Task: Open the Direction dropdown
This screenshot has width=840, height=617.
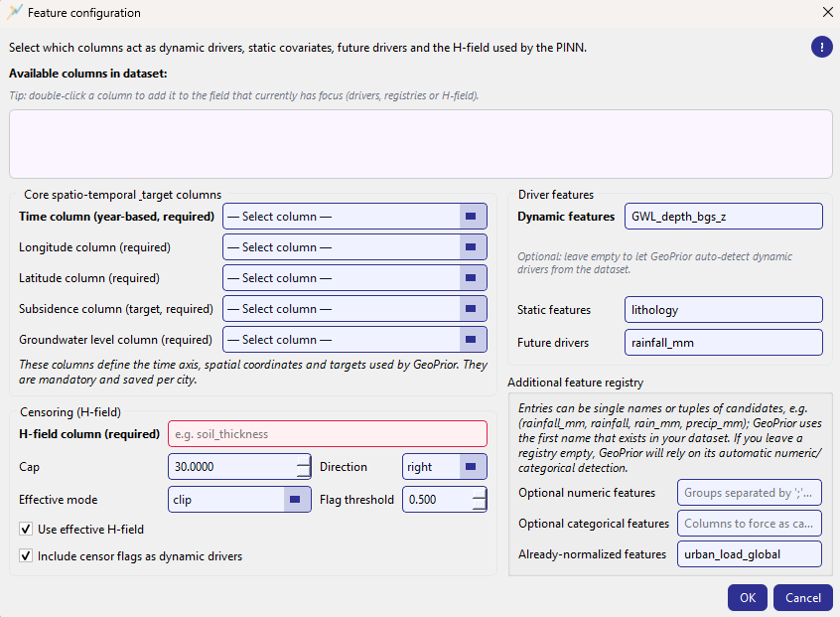Action: [x=444, y=466]
